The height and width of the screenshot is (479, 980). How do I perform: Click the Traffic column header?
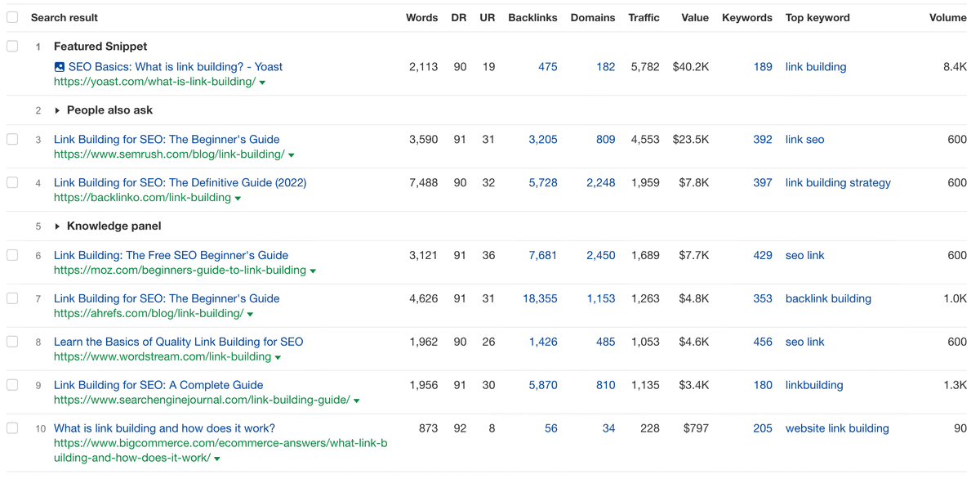click(644, 17)
